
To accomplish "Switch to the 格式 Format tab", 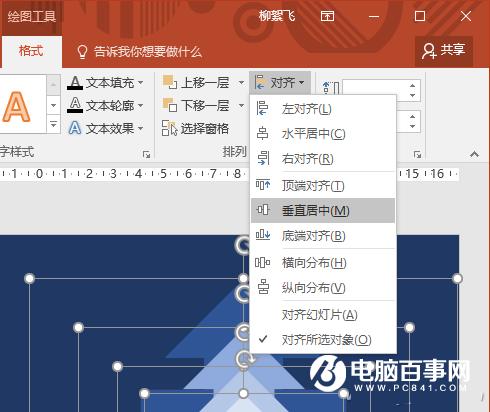I will point(31,51).
